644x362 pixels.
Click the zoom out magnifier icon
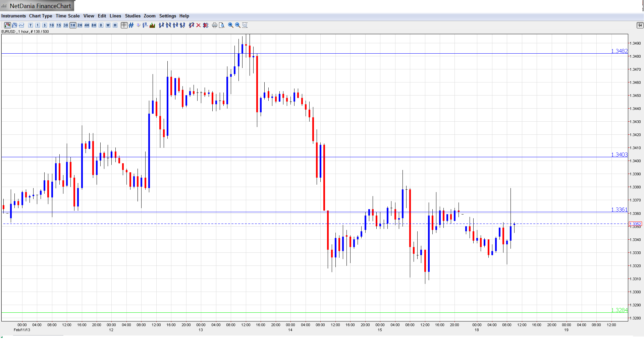pyautogui.click(x=238, y=25)
